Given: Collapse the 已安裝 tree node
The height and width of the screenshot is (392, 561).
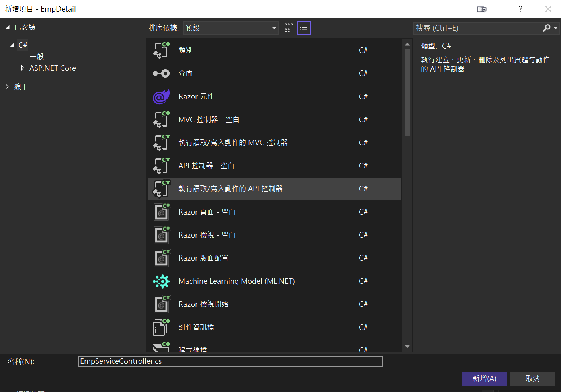Looking at the screenshot, I should point(7,27).
